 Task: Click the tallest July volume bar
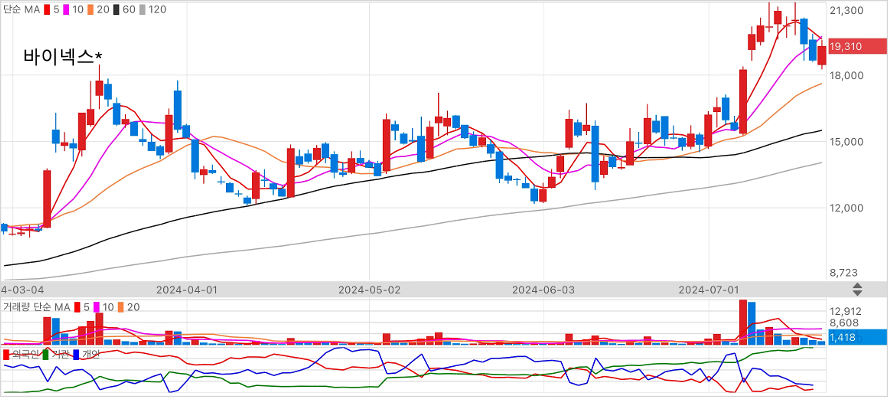pyautogui.click(x=743, y=322)
